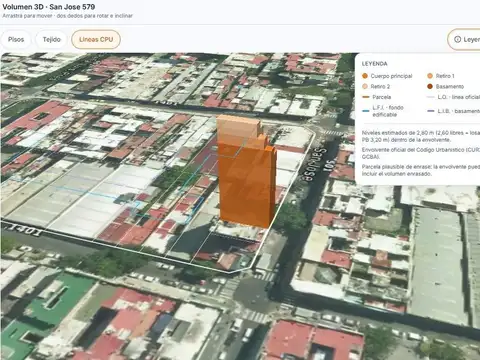Click the 'Cuerpo principal' legend label
Viewport: 480px width, 360px height.
[391, 76]
